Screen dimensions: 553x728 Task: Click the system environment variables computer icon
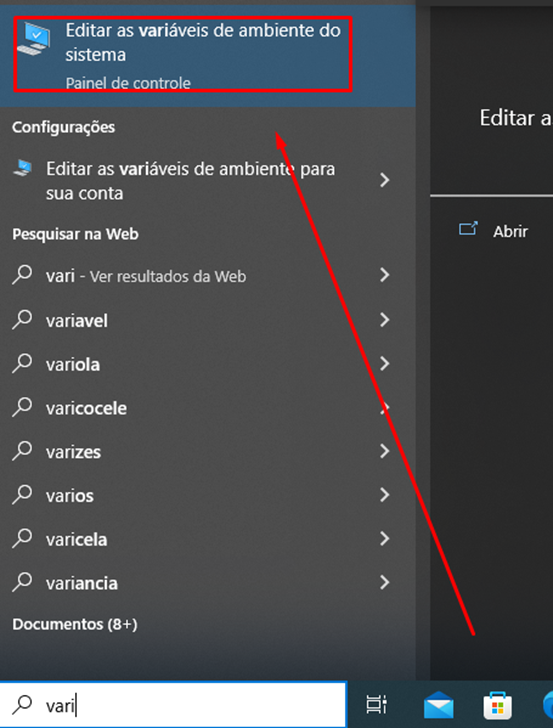pos(33,39)
